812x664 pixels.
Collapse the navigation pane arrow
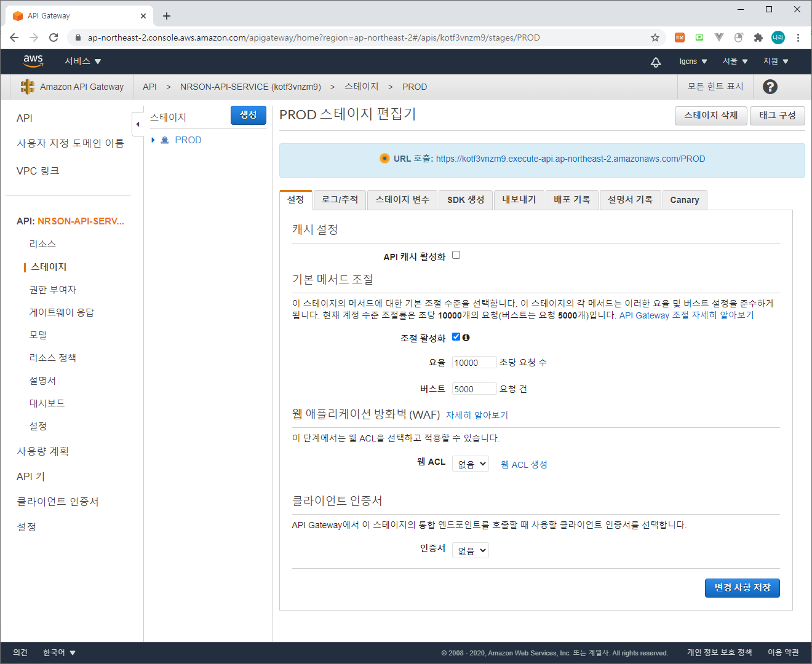point(138,124)
